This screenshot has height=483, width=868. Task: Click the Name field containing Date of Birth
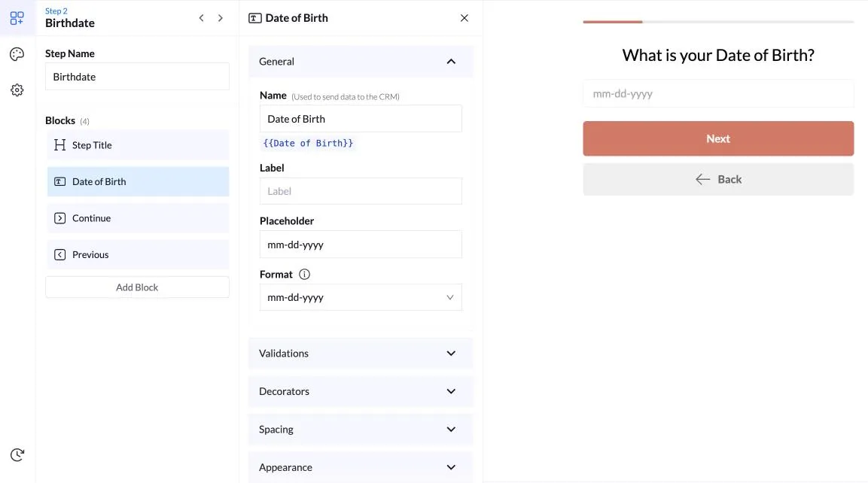coord(361,119)
